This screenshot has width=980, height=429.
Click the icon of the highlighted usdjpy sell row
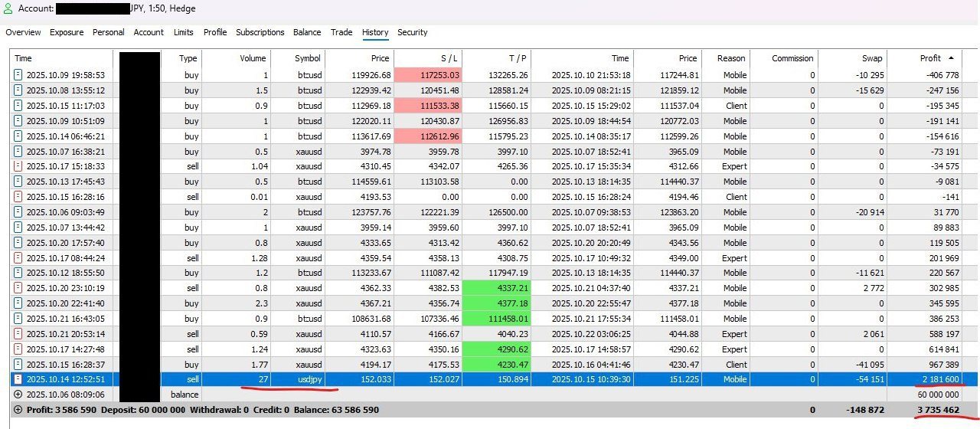click(18, 379)
